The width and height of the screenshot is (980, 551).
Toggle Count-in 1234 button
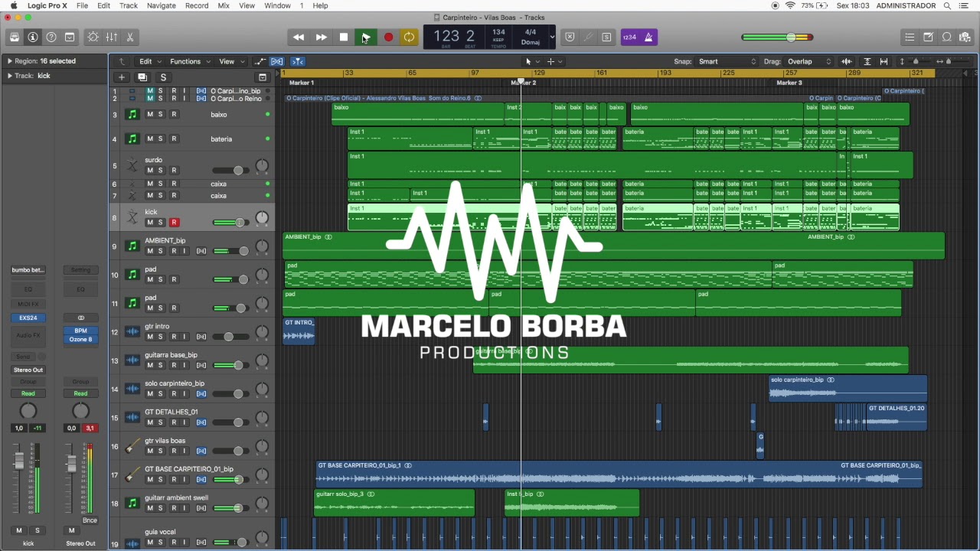629,37
